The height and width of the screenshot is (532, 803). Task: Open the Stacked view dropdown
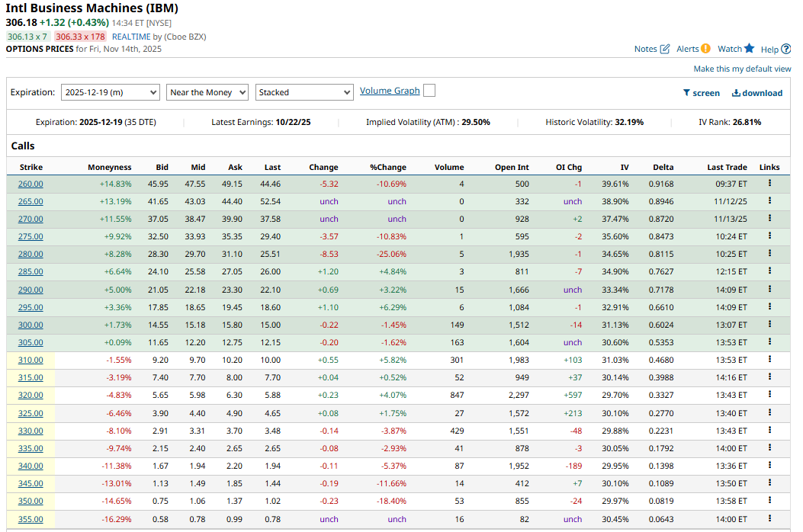[304, 92]
